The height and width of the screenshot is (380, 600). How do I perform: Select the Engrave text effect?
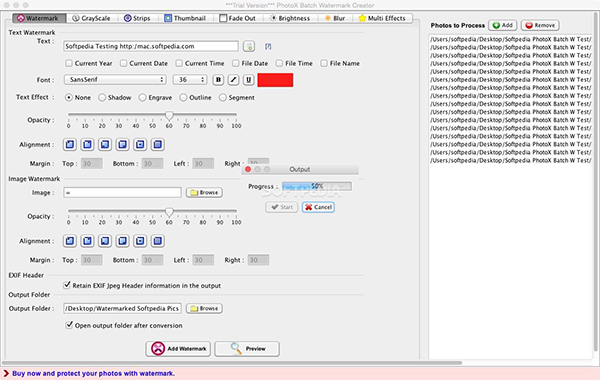142,98
